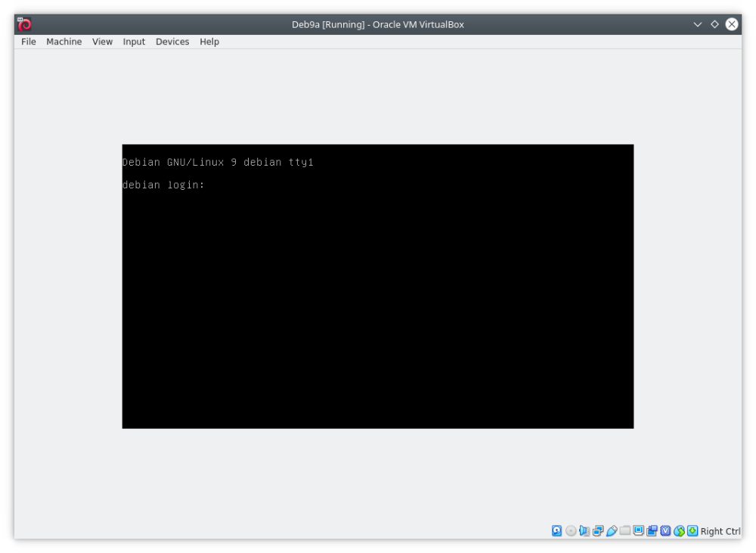Click the shared folders status icon
Screen dimensions: 756x553
(x=625, y=531)
